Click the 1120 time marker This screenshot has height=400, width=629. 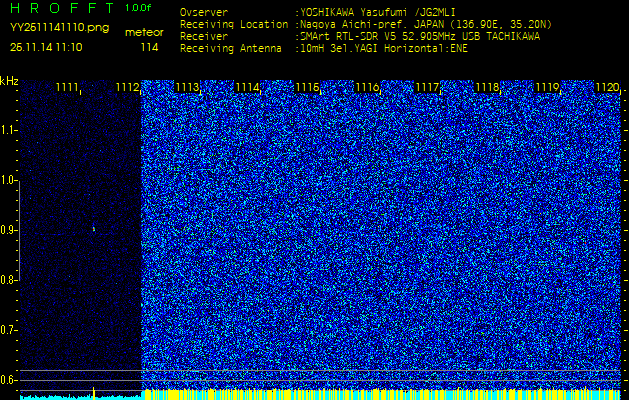pyautogui.click(x=607, y=87)
